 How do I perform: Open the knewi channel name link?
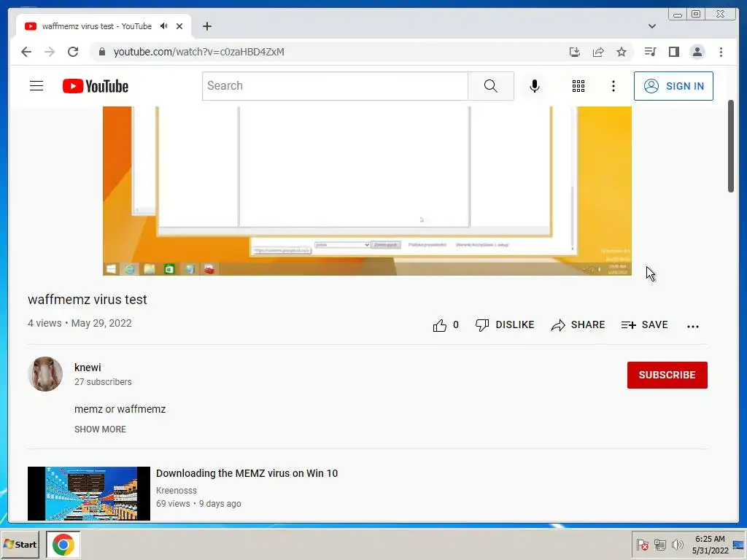point(88,367)
